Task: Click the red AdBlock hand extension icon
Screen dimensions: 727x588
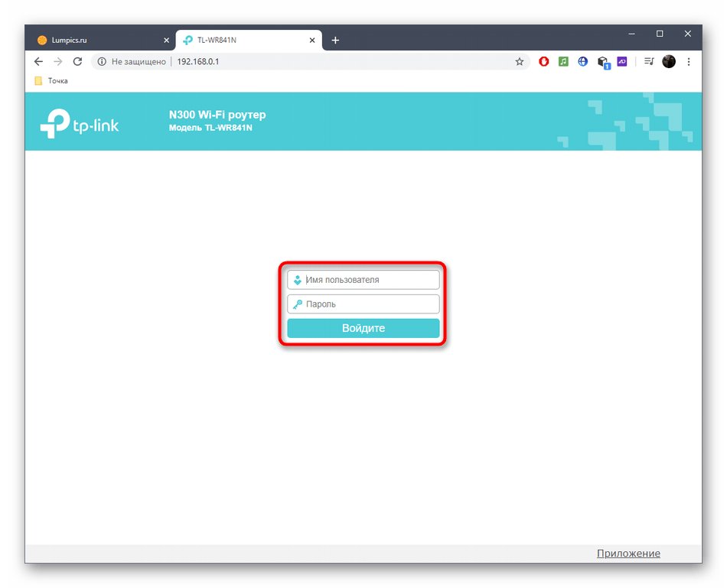Action: pos(544,62)
